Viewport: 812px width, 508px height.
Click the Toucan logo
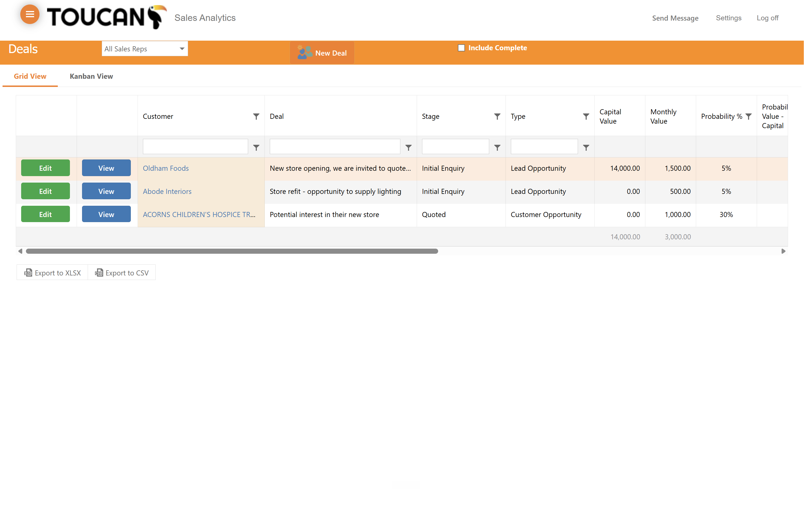(x=106, y=17)
